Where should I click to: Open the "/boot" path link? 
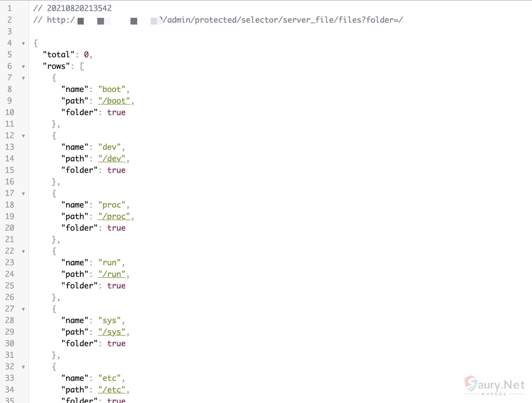(114, 101)
